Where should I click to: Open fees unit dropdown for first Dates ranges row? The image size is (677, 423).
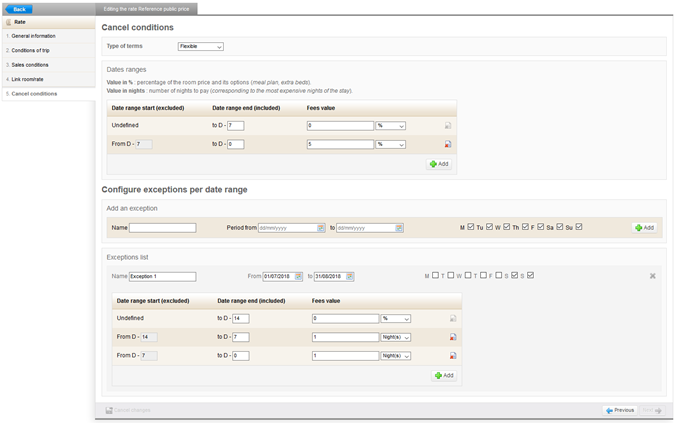tap(390, 126)
